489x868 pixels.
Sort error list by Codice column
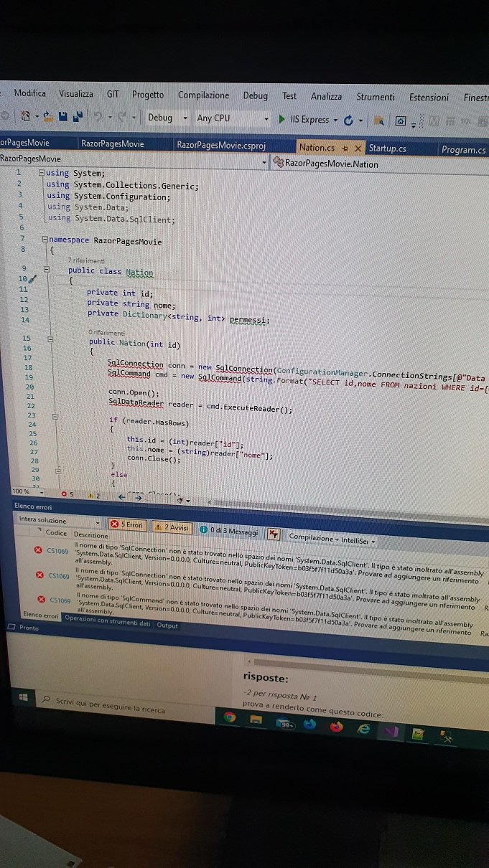[x=56, y=533]
